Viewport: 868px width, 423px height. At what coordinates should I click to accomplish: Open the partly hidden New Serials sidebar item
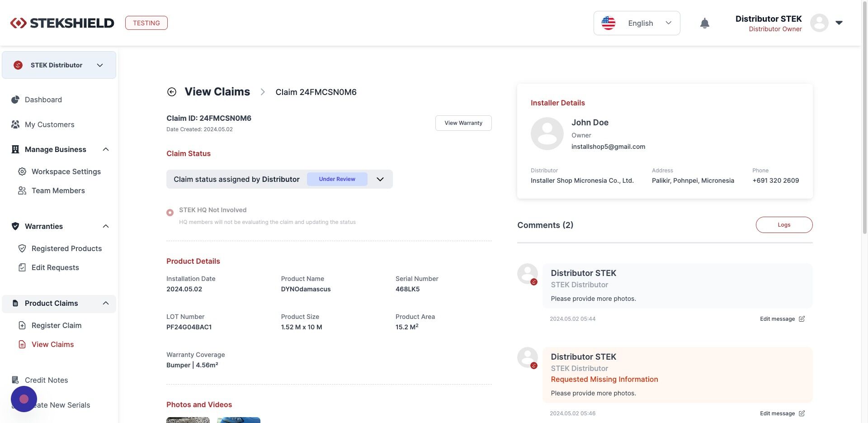pyautogui.click(x=63, y=405)
